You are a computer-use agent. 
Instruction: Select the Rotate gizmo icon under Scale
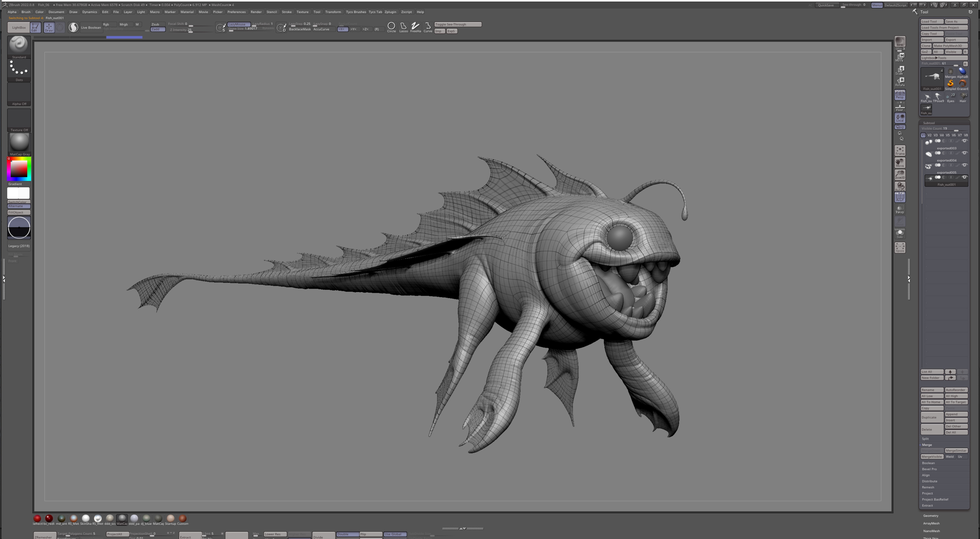900,82
